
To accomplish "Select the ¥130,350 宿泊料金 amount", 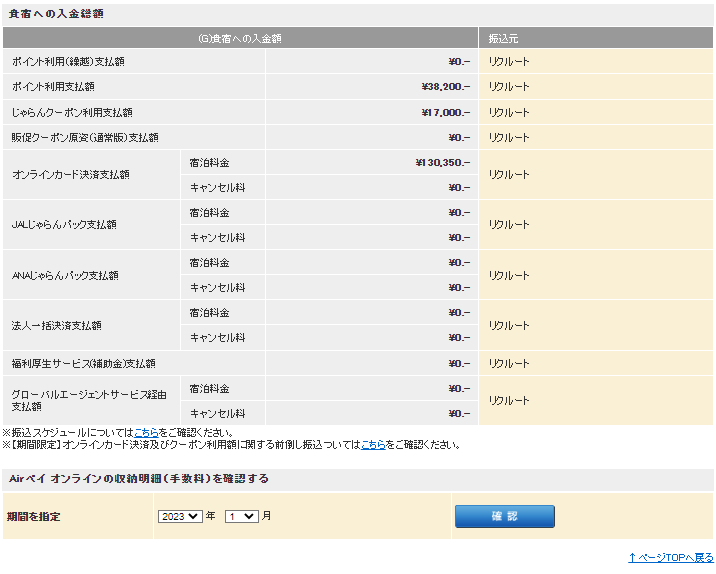I will point(442,162).
